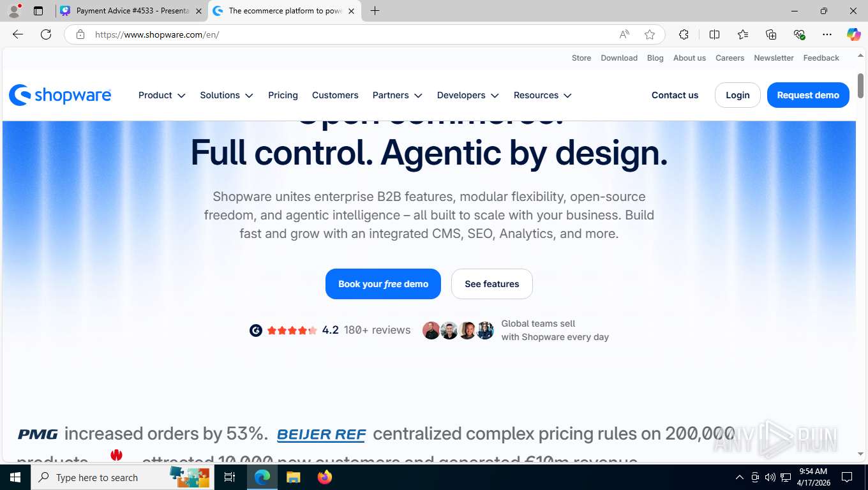Viewport: 868px width, 490px height.
Task: Open the volume control tray icon
Action: (770, 477)
